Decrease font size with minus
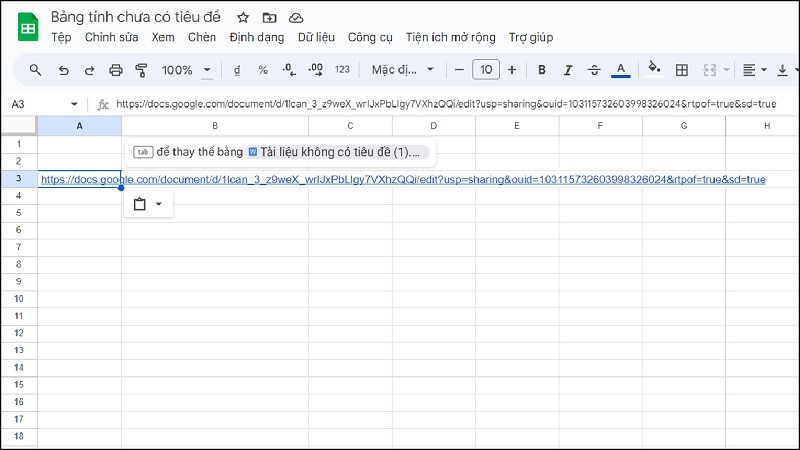The width and height of the screenshot is (800, 450). click(459, 70)
